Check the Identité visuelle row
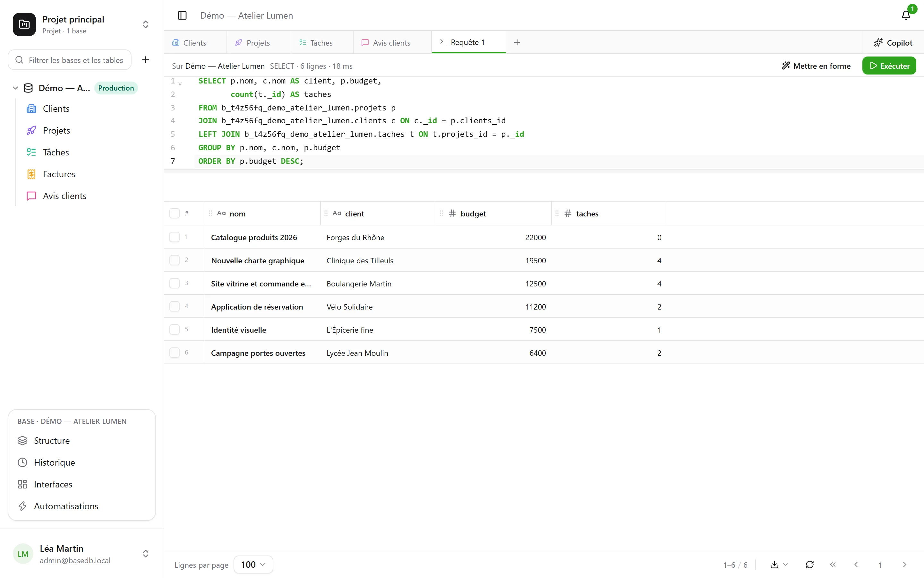Viewport: 924px width, 578px height. pos(175,329)
